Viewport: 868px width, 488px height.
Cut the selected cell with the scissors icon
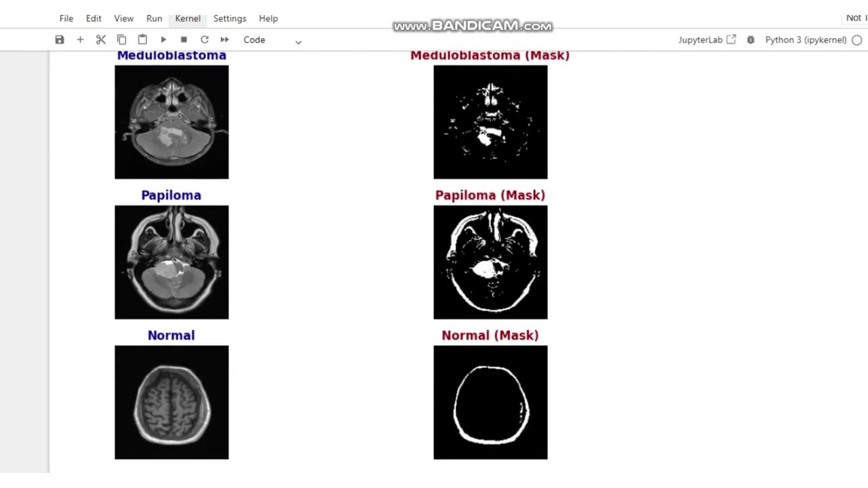(101, 40)
